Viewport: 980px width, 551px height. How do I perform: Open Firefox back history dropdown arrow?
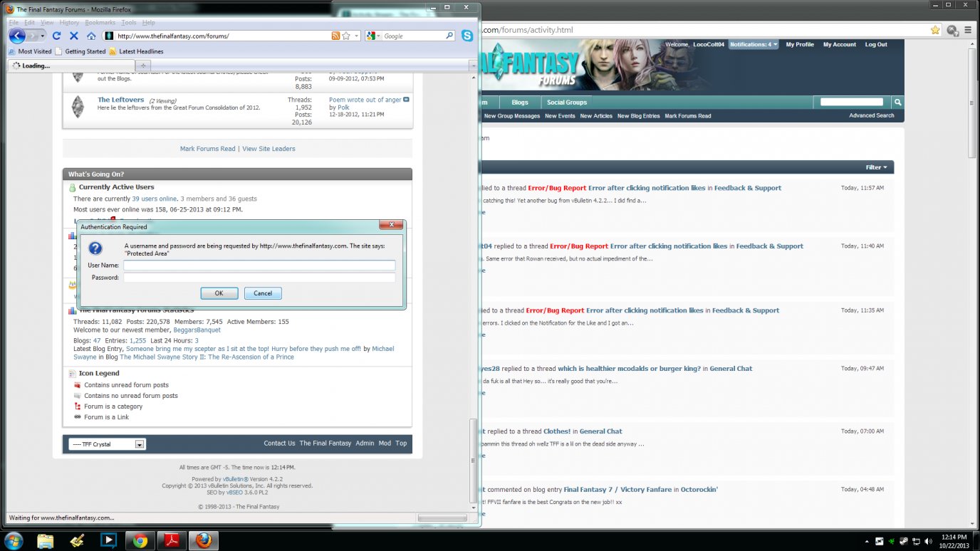click(x=43, y=36)
